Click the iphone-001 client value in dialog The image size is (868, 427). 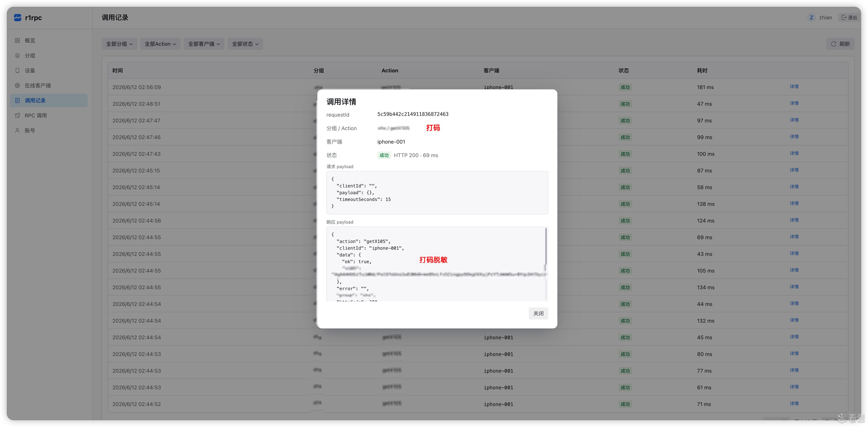tap(391, 142)
